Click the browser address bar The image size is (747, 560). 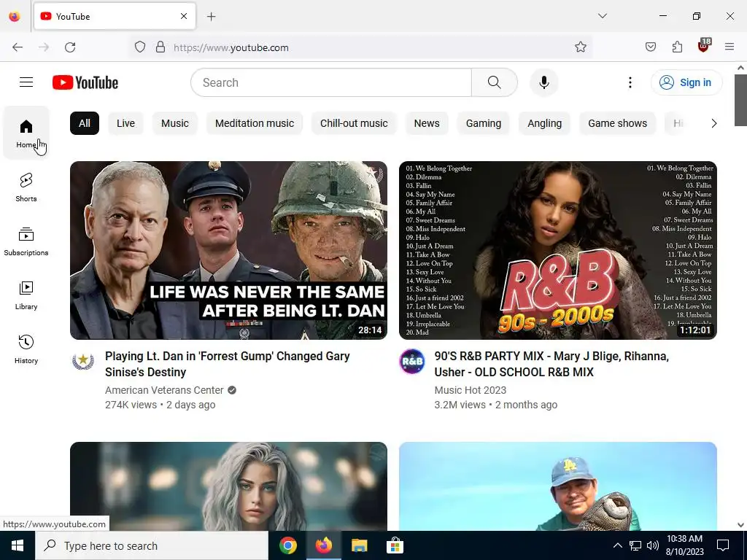(362, 47)
